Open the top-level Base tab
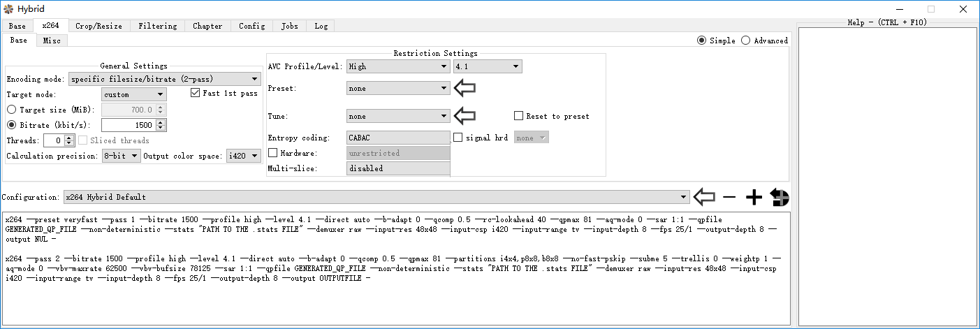 pyautogui.click(x=17, y=26)
